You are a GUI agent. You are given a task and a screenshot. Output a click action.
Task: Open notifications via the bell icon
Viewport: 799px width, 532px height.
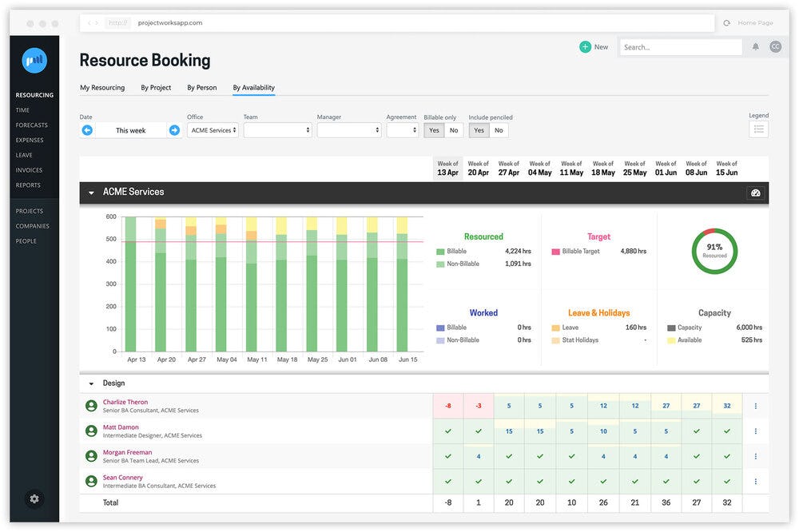click(x=754, y=47)
